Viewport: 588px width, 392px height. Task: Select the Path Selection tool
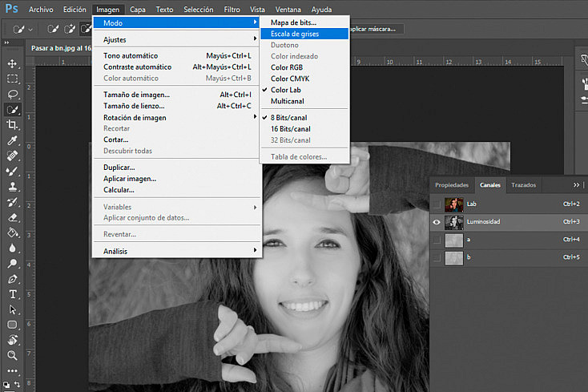12,309
